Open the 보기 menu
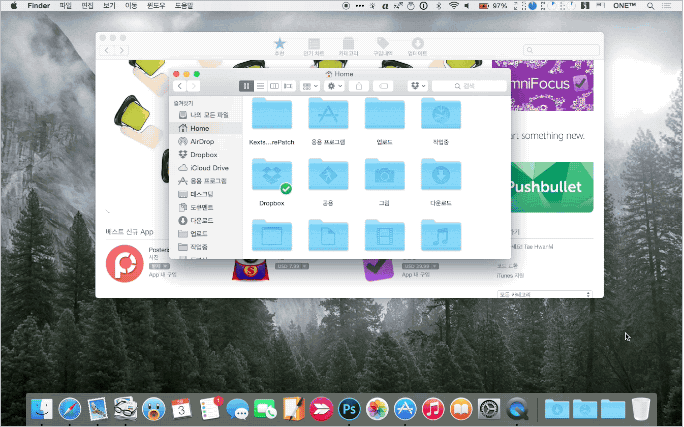Screen dimensions: 684x427 point(109,6)
